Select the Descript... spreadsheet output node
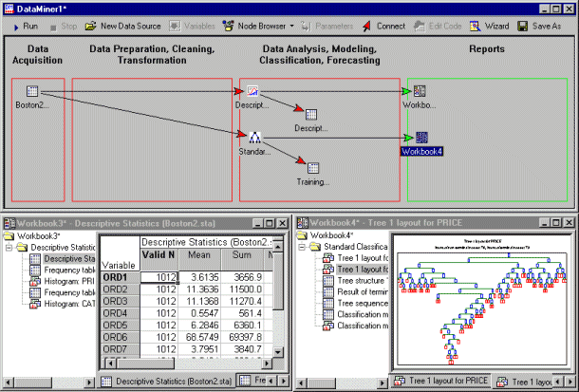 pos(311,115)
